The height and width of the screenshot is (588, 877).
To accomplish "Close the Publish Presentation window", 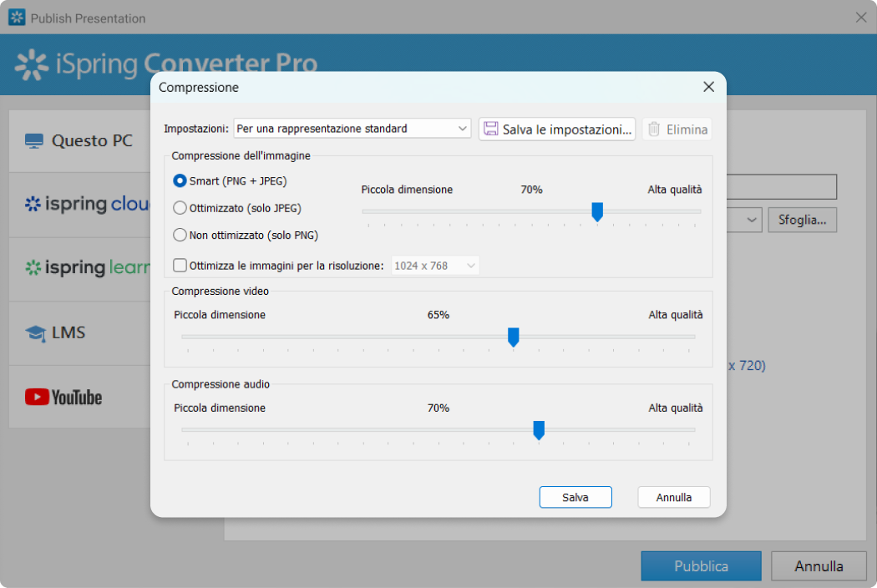I will click(x=861, y=18).
